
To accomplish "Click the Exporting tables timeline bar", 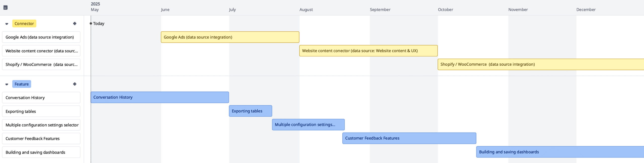I will (x=250, y=111).
